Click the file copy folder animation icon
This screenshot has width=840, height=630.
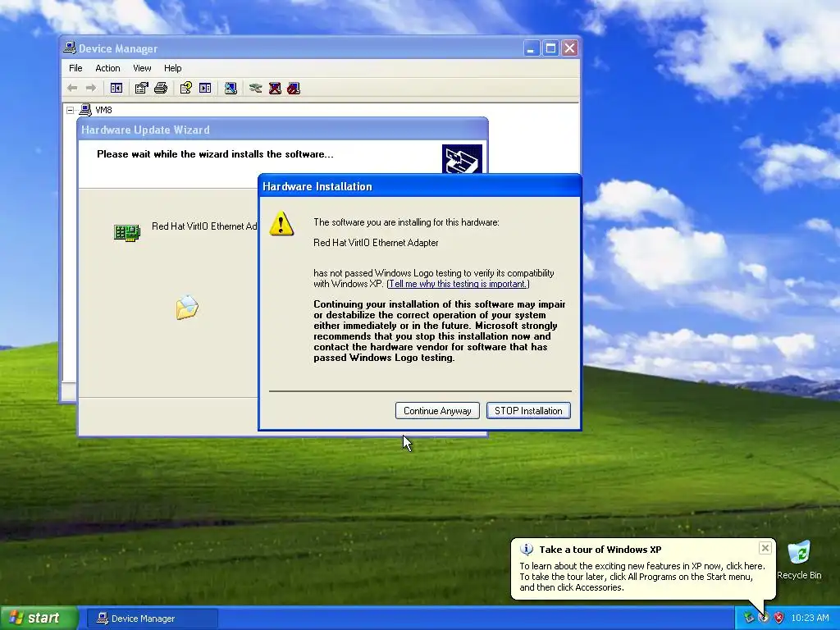pos(187,307)
